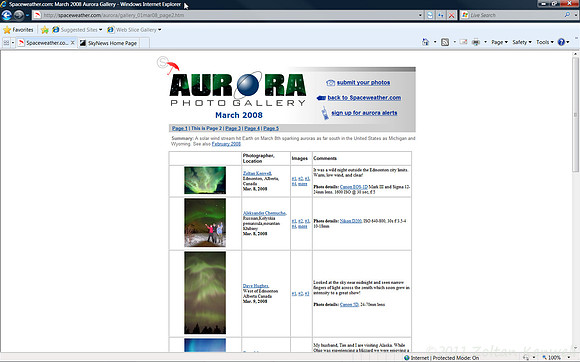This screenshot has height=362, width=580.
Task: Click the phone icon beside aurora alerts
Action: pos(324,113)
